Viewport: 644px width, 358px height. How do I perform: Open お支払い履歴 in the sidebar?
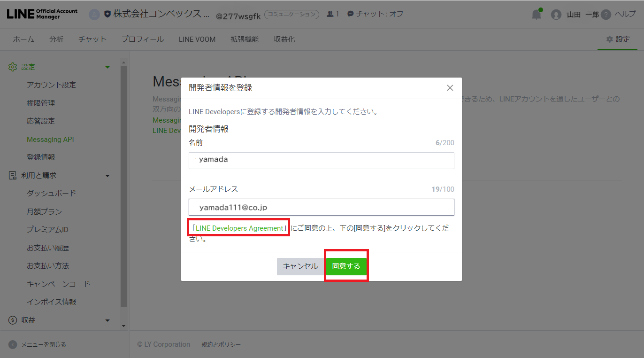(x=48, y=248)
